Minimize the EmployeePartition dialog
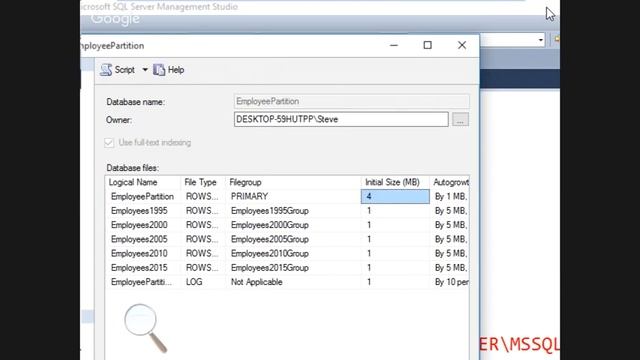Viewport: 640px width, 360px height. point(394,45)
